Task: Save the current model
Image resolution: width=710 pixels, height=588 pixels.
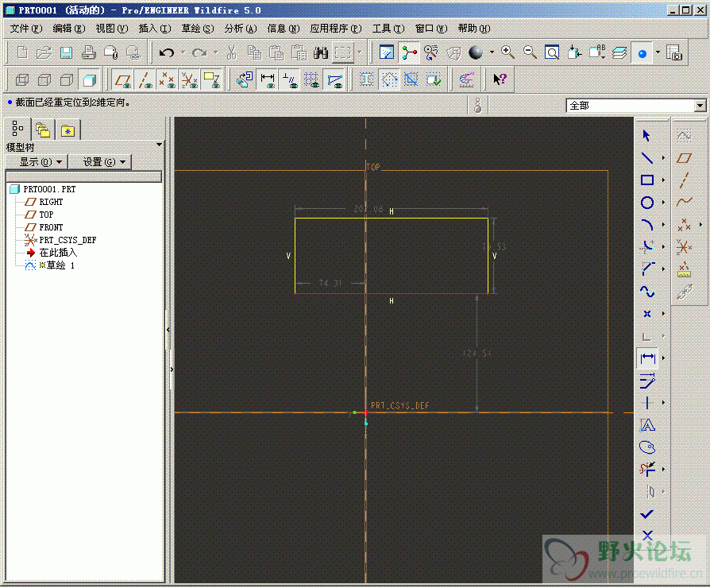Action: [66, 53]
